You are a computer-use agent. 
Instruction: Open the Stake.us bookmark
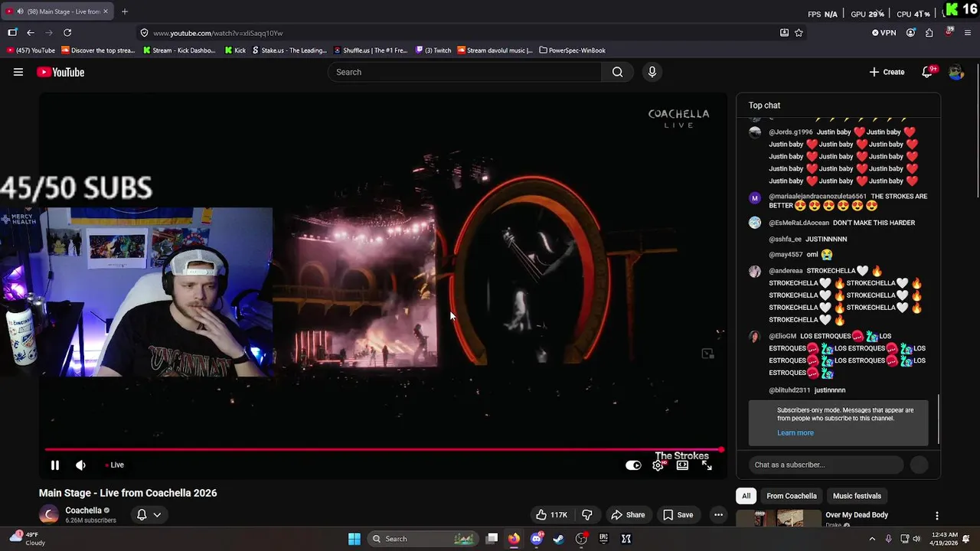click(289, 51)
